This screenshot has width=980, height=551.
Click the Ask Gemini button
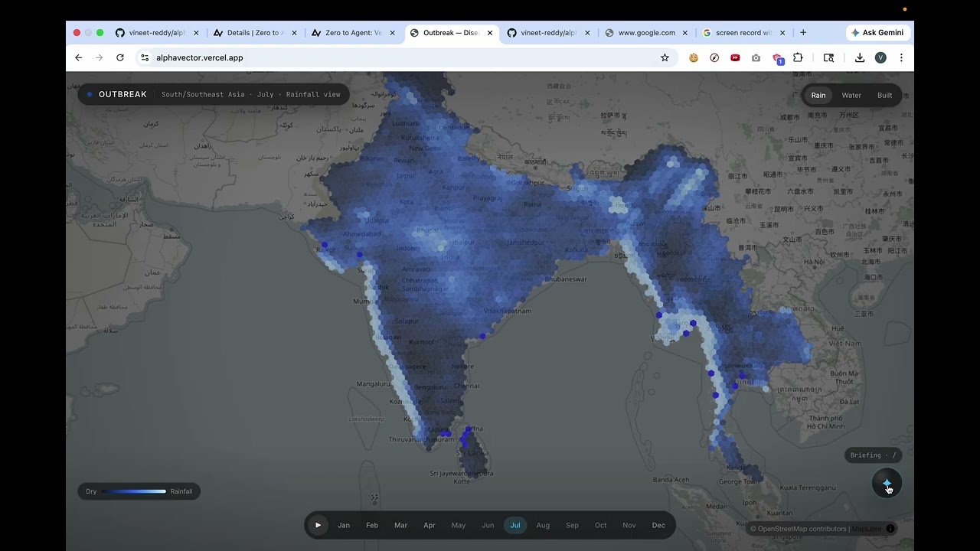(x=877, y=33)
